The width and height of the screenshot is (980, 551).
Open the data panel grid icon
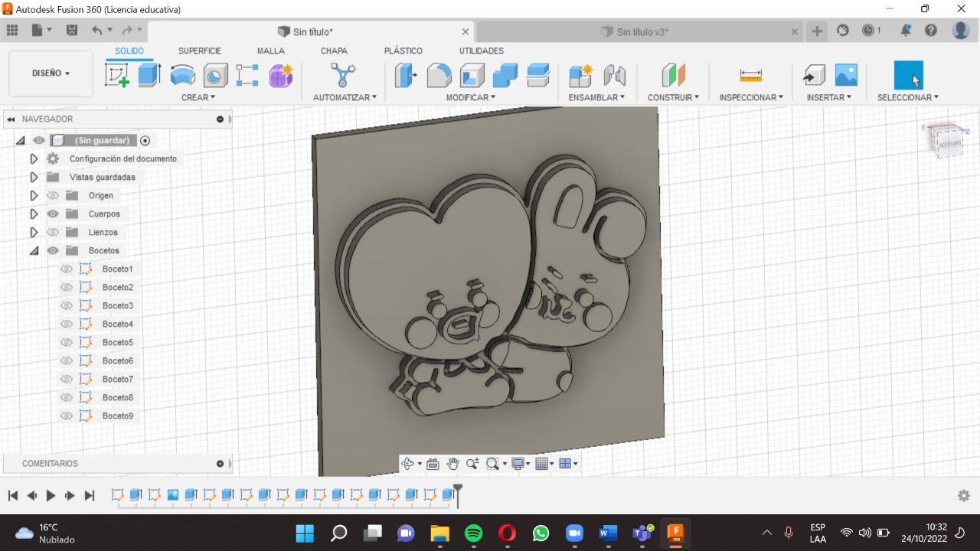[x=12, y=31]
